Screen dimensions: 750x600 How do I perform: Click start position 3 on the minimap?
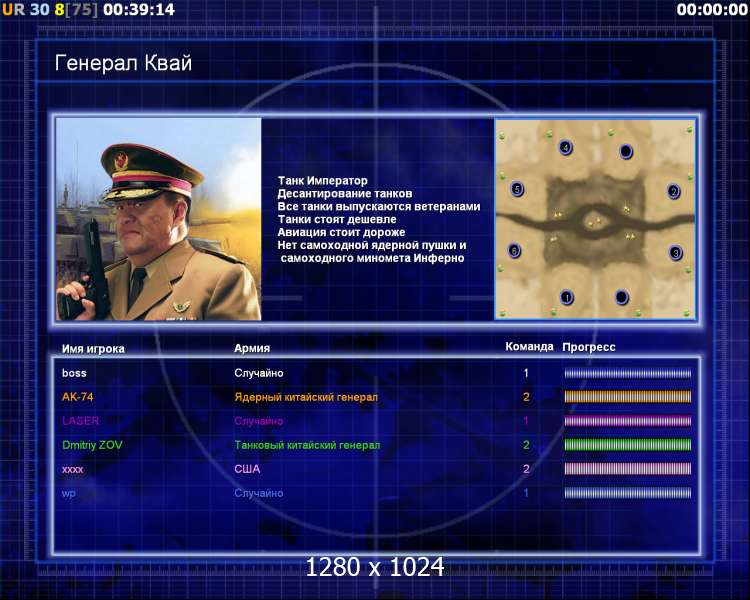pyautogui.click(x=675, y=252)
